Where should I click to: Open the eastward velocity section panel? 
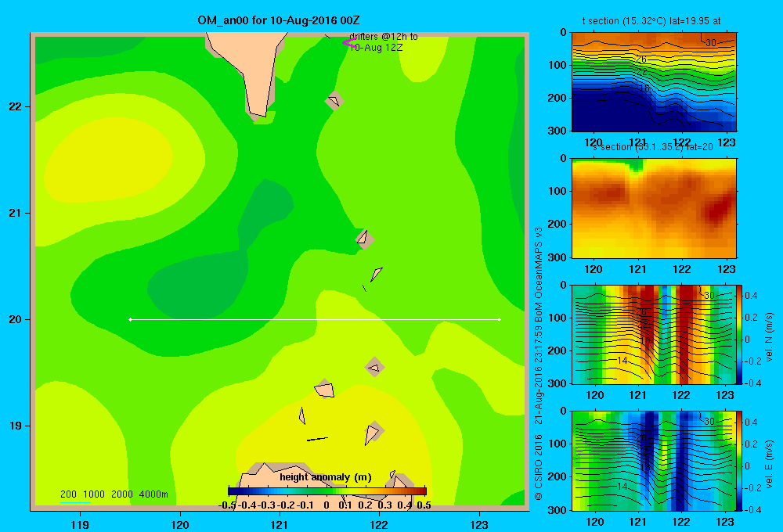point(654,460)
